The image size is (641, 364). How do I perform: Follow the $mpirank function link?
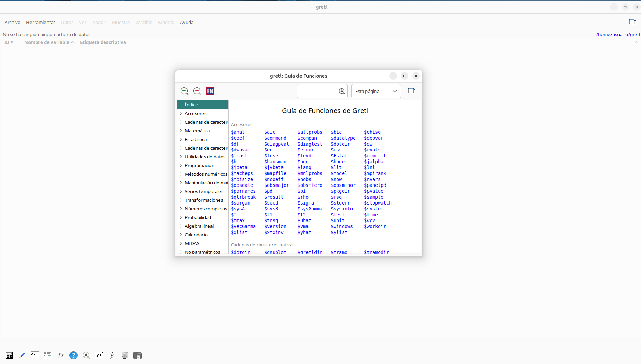(375, 173)
